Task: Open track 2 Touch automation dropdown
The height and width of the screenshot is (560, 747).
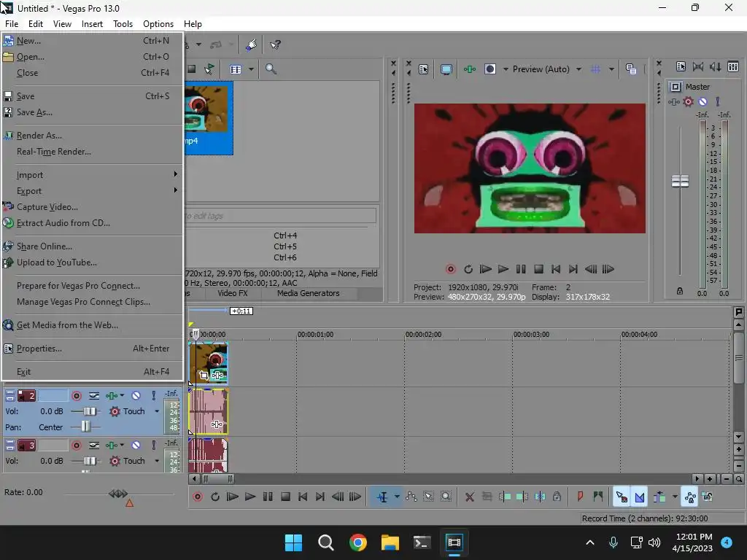Action: 157,411
